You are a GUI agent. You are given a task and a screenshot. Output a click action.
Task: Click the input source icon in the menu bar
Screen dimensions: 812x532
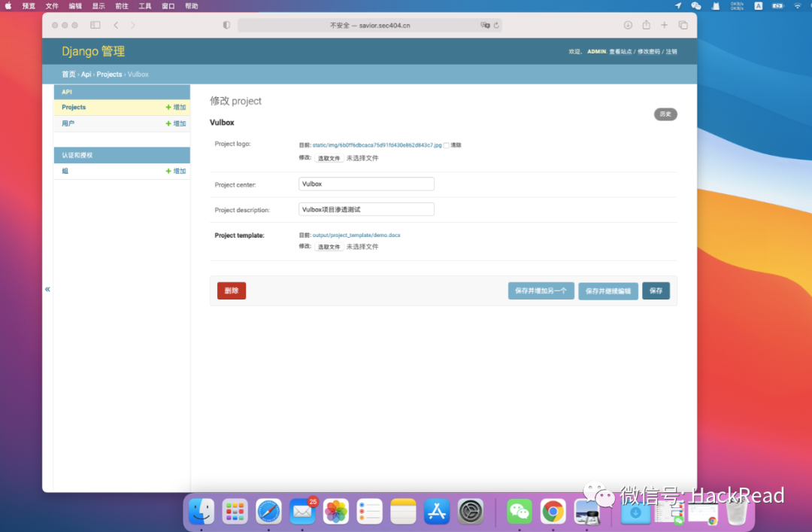[758, 6]
